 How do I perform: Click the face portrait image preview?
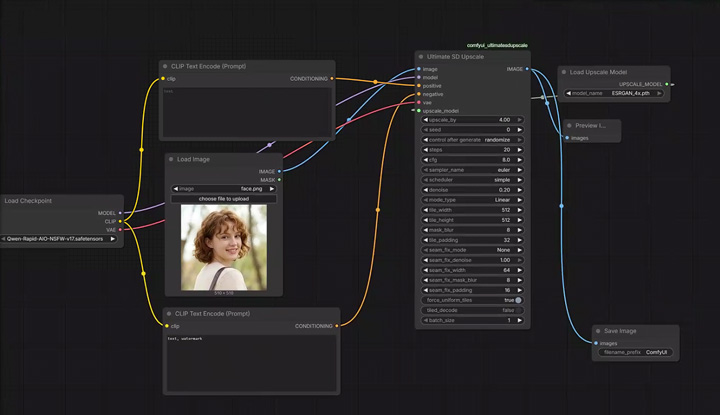(224, 247)
